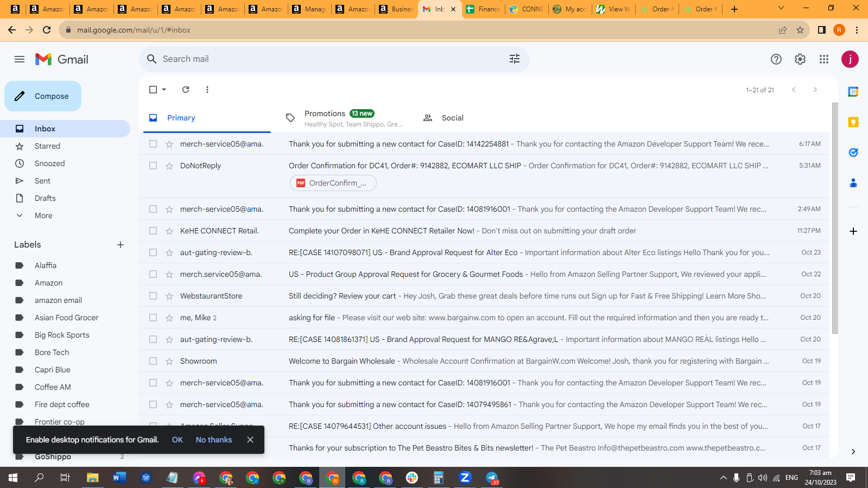Open the 'asking for file' email
868x488 pixels.
pos(484,318)
